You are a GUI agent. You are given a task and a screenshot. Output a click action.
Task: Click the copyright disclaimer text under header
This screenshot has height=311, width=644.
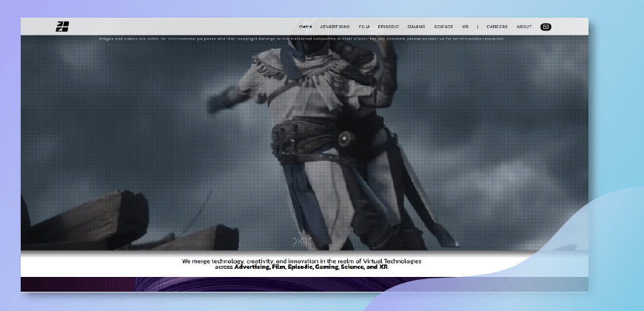click(303, 39)
